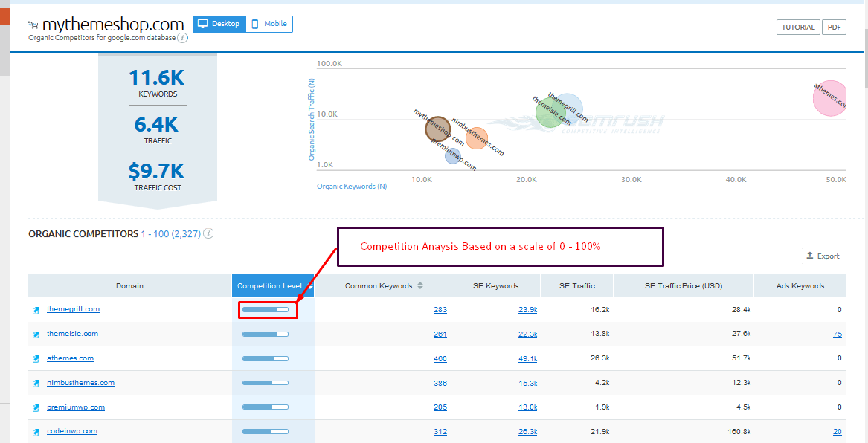Click SE Keywords column header
This screenshot has height=443, width=868.
495,286
